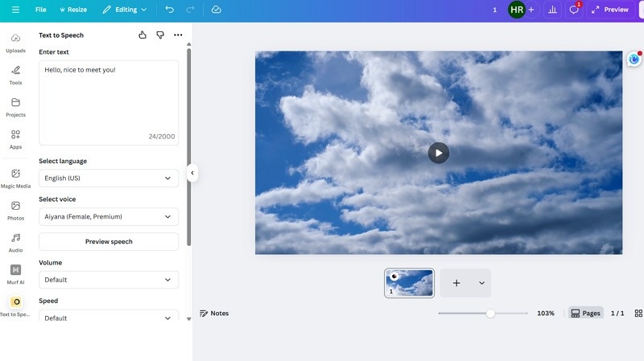Screen dimensions: 644x361
Task: Check the cloud save status icon
Action: 216,10
